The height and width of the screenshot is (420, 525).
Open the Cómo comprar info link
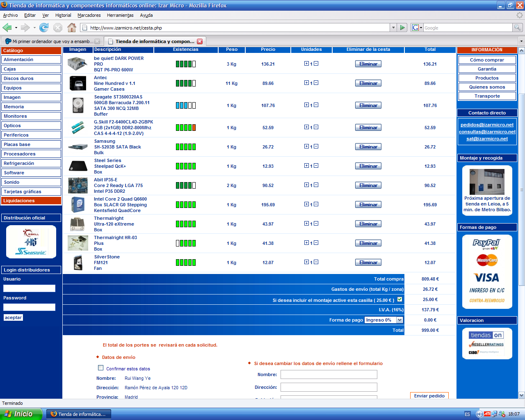click(x=487, y=60)
